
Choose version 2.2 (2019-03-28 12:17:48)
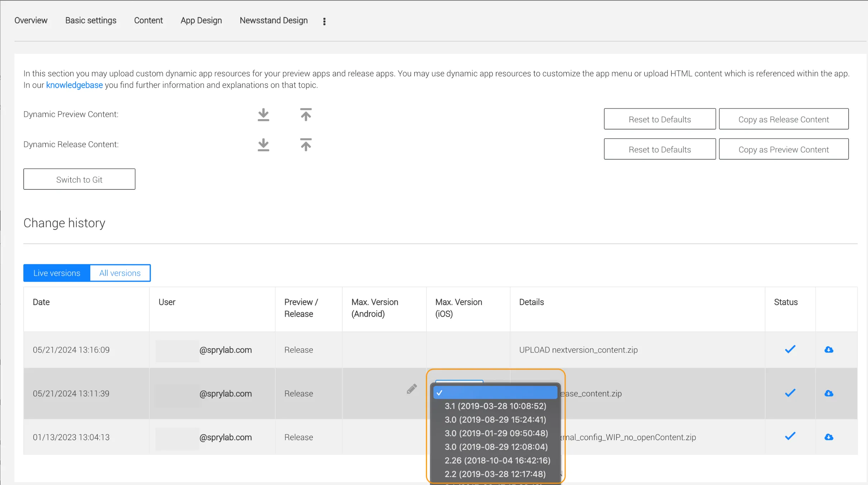[x=495, y=474]
